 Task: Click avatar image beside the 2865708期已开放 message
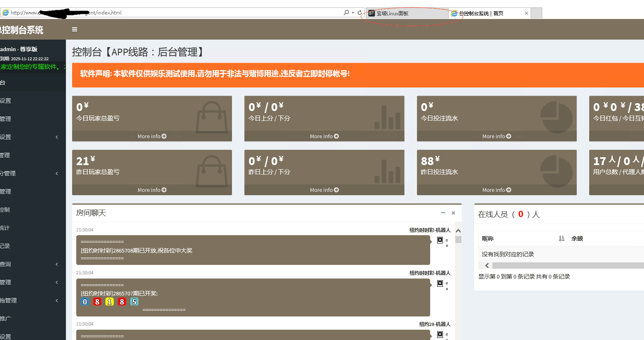440,240
